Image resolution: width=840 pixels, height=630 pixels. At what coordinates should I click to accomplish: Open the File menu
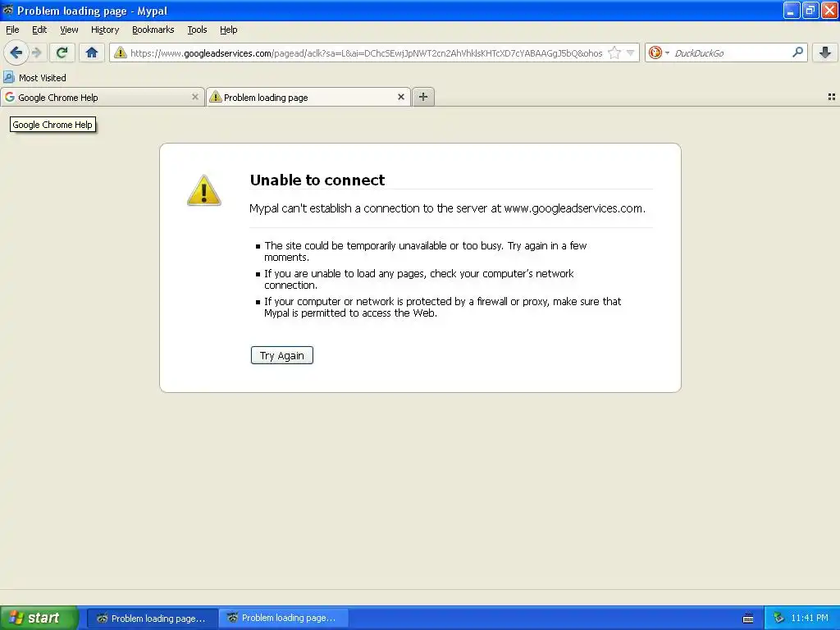coord(12,30)
